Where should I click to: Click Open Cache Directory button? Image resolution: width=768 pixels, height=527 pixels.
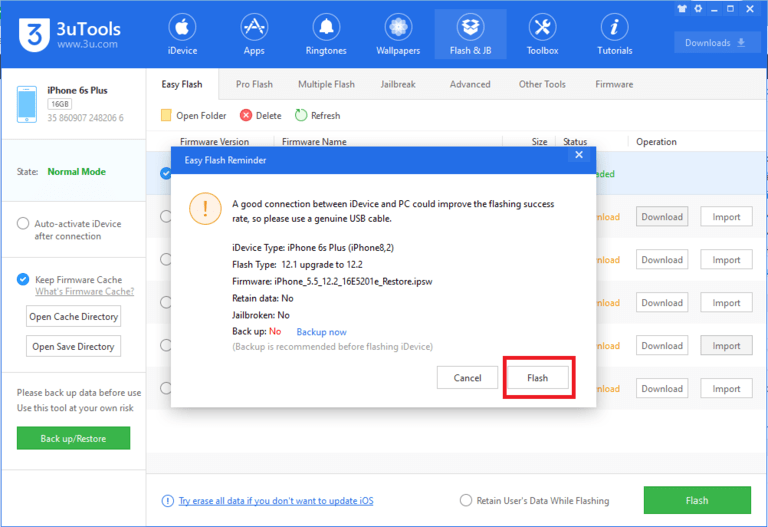point(73,316)
